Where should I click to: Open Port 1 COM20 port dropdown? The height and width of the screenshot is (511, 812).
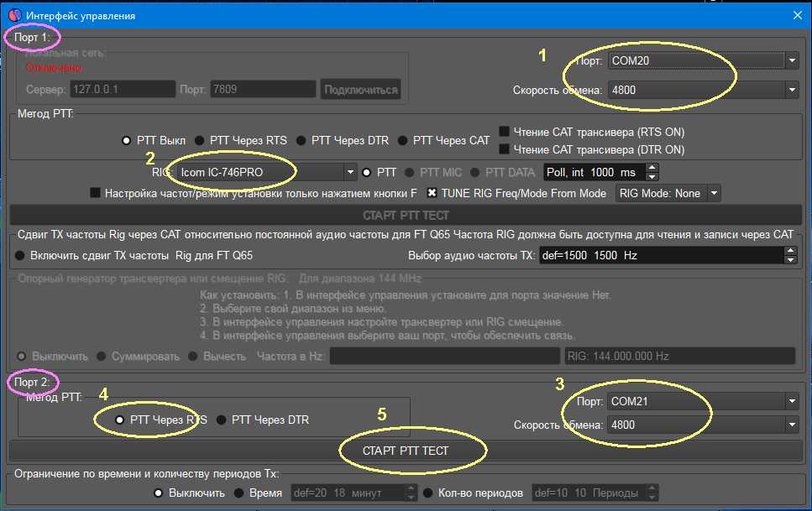(x=703, y=60)
